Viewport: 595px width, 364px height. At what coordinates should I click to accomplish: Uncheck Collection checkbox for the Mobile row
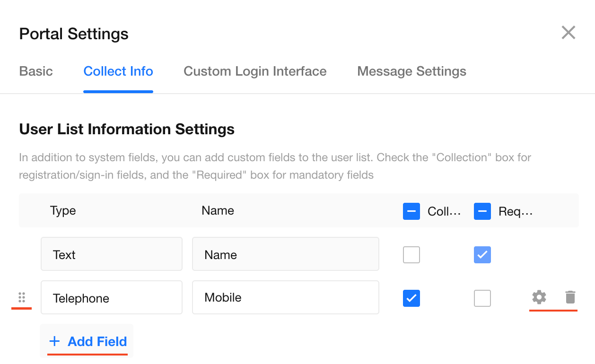pyautogui.click(x=411, y=298)
